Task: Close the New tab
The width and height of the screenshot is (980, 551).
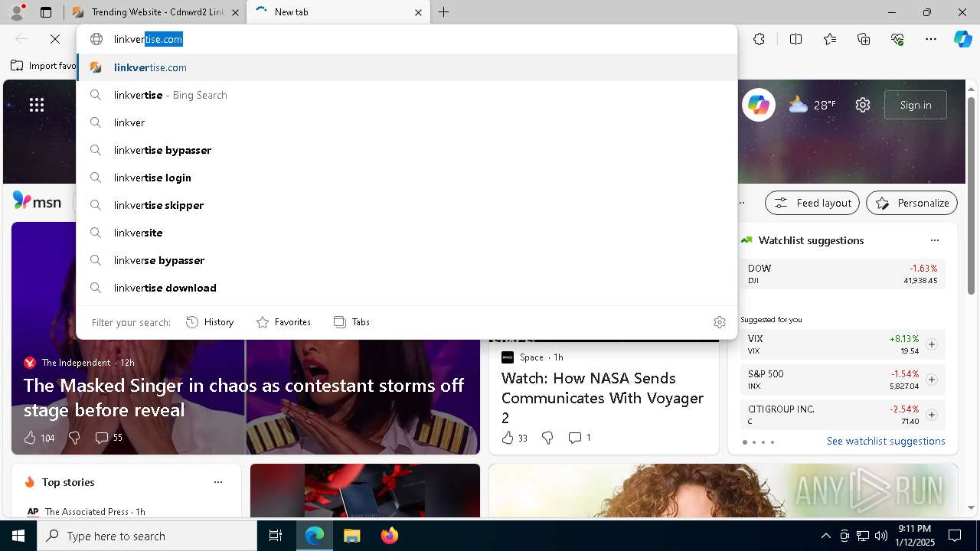Action: tap(418, 12)
